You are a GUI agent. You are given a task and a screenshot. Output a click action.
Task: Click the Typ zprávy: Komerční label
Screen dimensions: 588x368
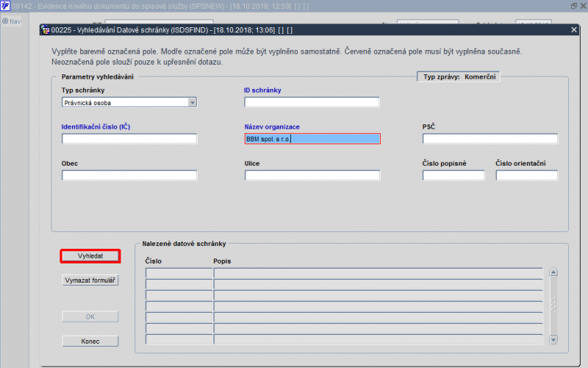pyautogui.click(x=459, y=77)
